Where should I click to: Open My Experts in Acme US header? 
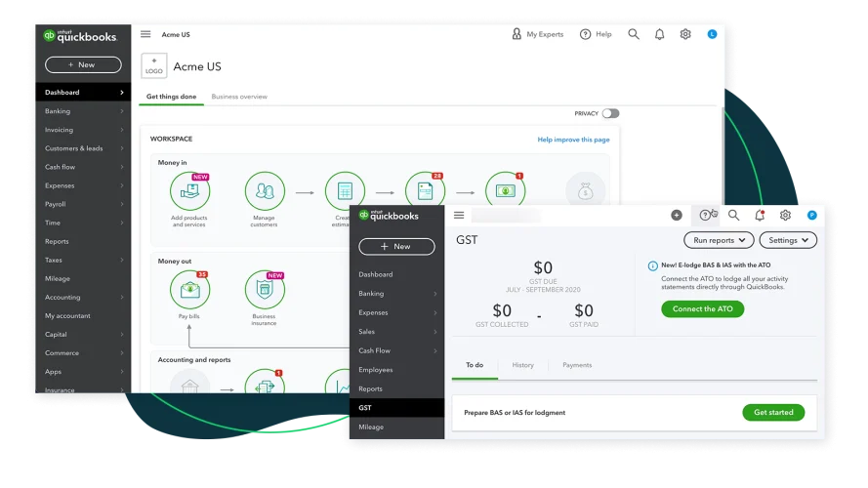tap(537, 34)
